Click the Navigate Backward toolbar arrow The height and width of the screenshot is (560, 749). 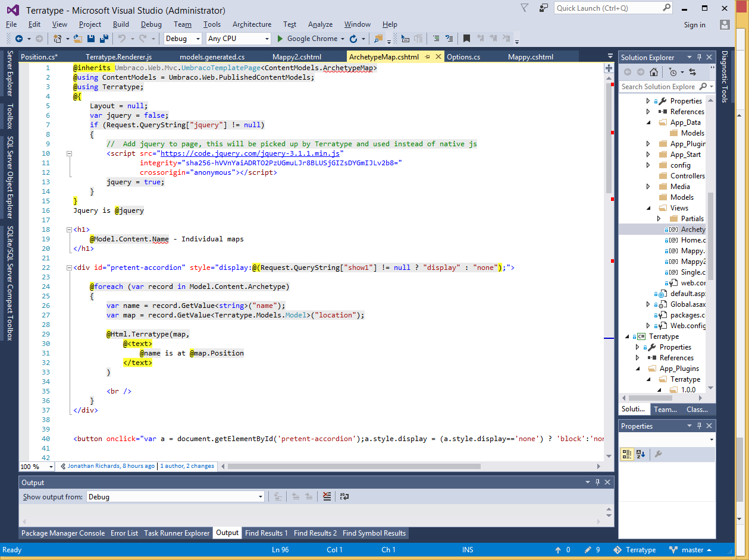[x=18, y=39]
